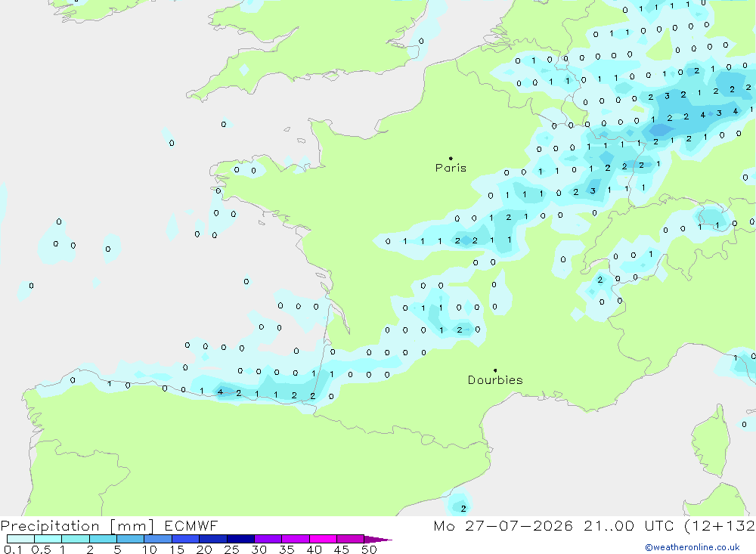Click the legend value label 50

[x=369, y=549]
